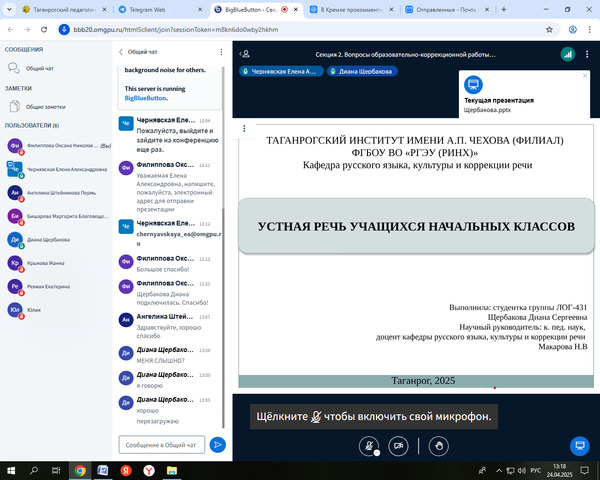Open the Windows Start menu
The image size is (600, 480).
9,469
